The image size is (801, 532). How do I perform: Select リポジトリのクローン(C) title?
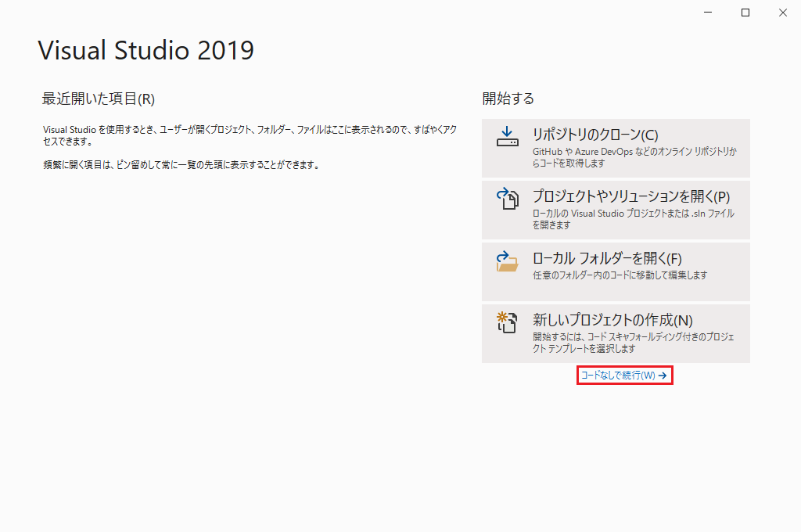(595, 134)
